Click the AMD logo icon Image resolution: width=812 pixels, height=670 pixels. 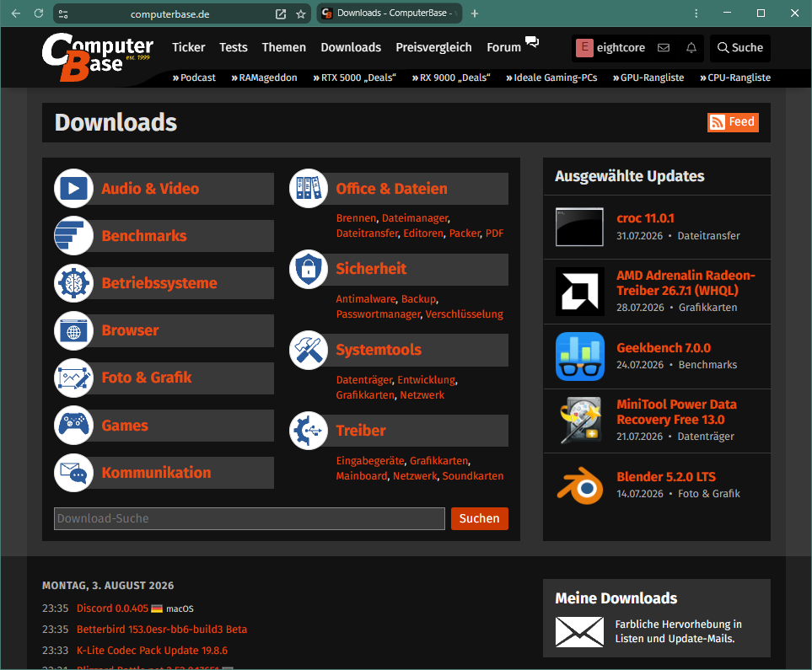click(579, 292)
